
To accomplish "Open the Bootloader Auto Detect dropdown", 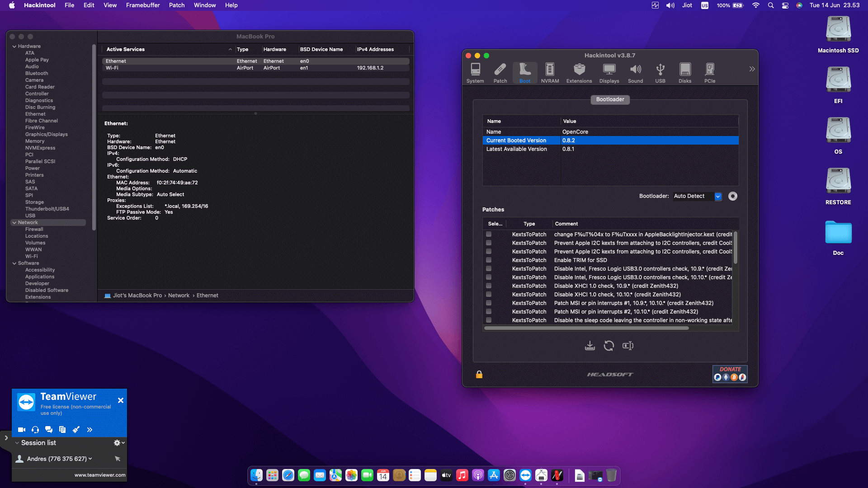I will 718,196.
